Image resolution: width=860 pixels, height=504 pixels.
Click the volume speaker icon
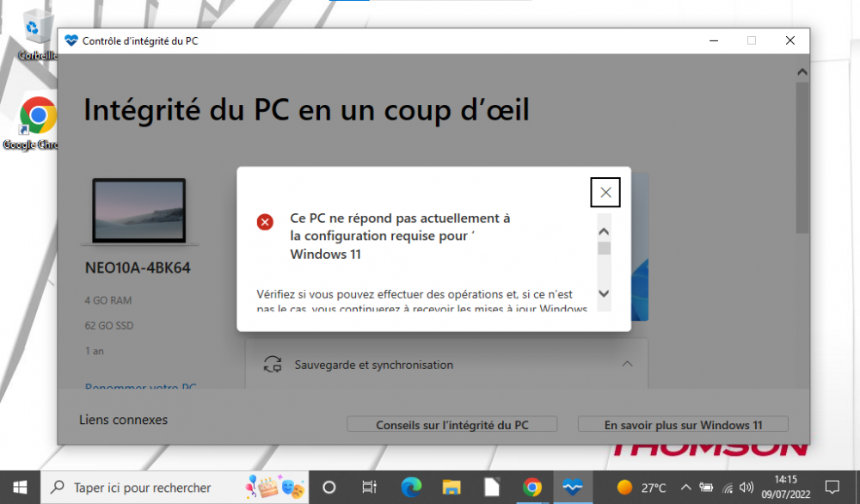[746, 487]
